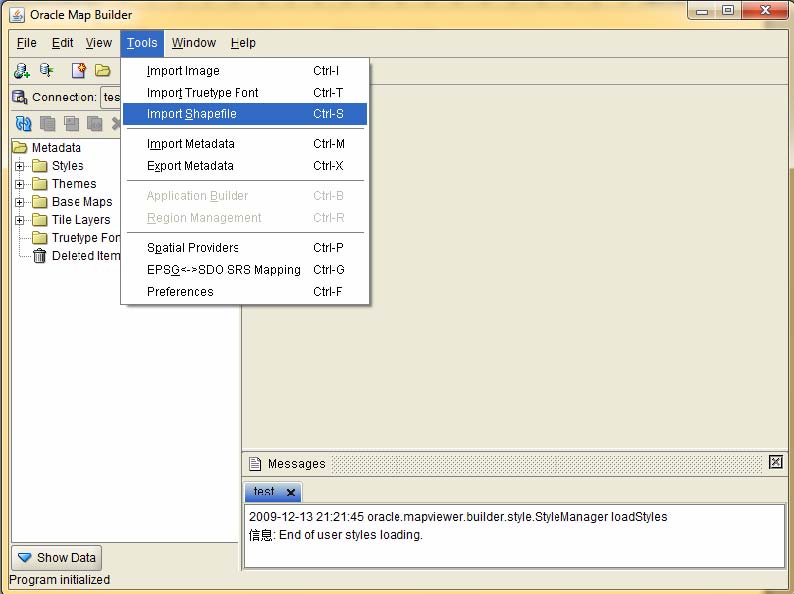
Task: Expand the Tile Layers tree node
Action: tap(19, 220)
